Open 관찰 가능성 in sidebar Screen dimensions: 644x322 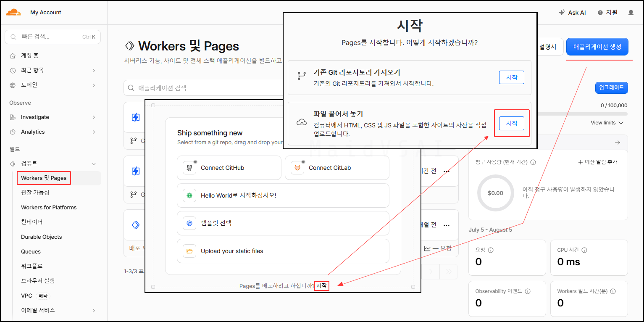35,193
